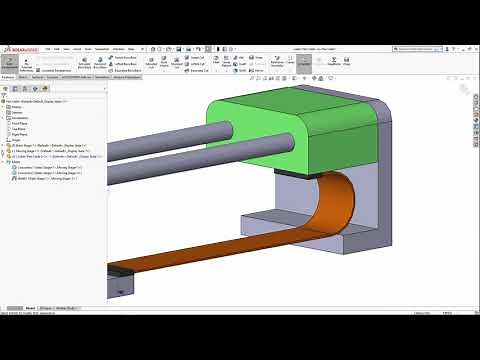The image size is (480, 360).
Task: Click the tree filter funnel icon
Action: coord(4,96)
